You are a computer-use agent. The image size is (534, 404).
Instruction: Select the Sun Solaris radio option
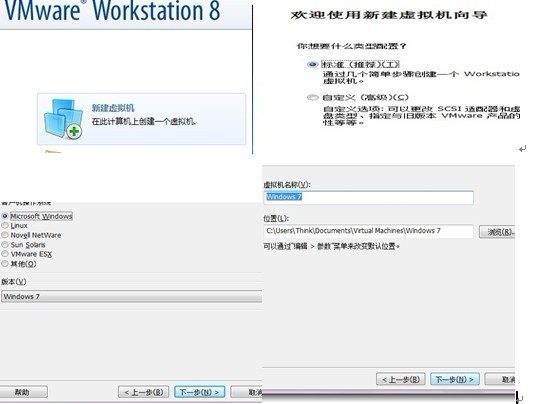tap(5, 245)
